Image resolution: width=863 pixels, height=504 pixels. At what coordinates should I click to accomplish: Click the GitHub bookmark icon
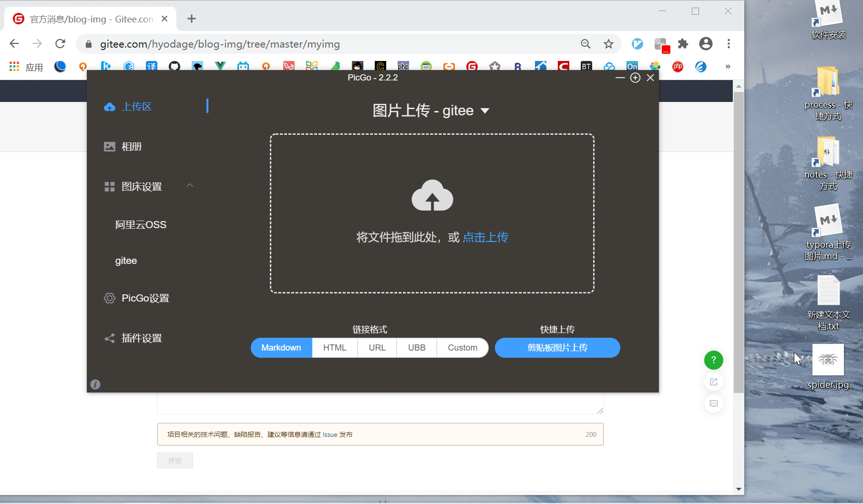(x=175, y=66)
